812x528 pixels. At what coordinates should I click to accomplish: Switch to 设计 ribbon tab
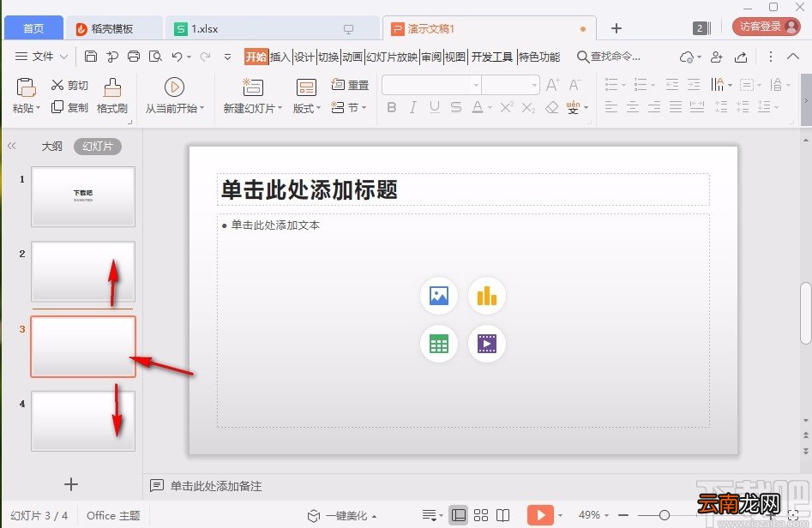pyautogui.click(x=304, y=57)
